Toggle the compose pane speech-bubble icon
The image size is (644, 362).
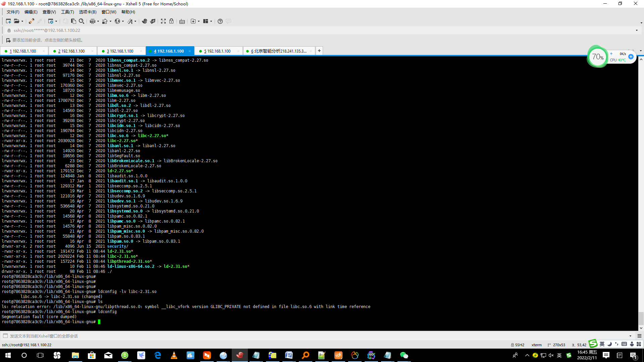click(228, 21)
